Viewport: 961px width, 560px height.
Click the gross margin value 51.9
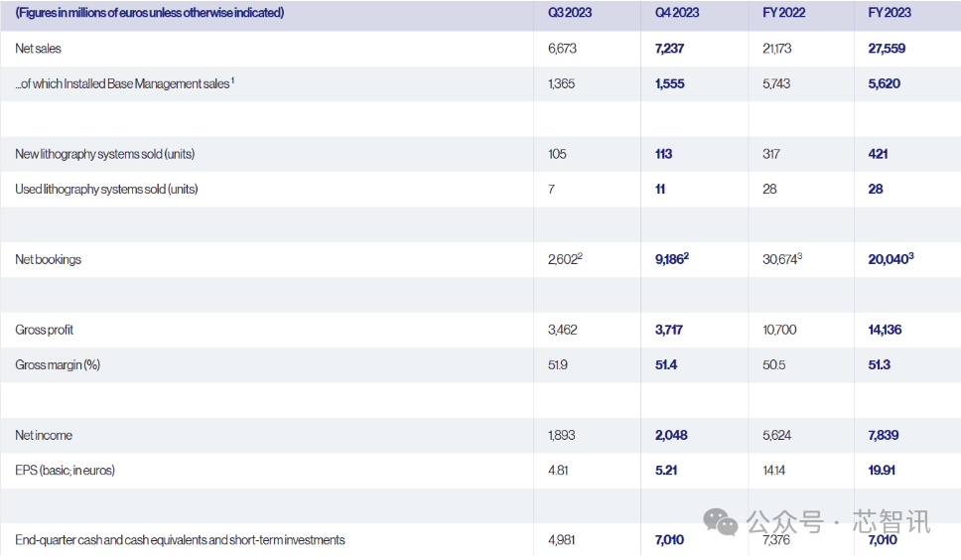(557, 365)
